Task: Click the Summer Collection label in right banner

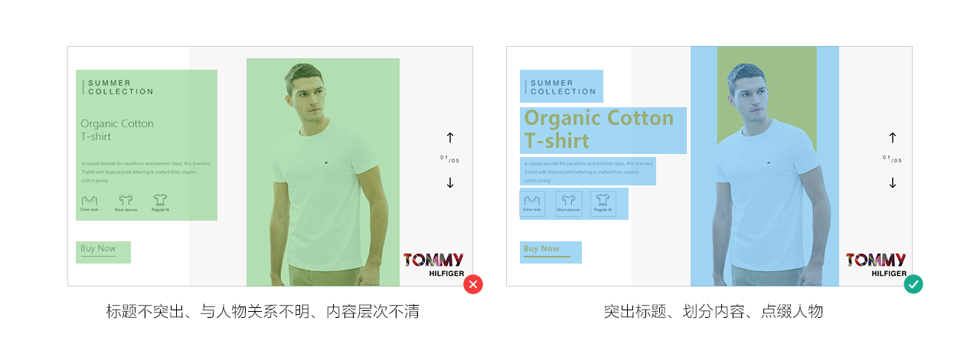Action: click(x=562, y=87)
